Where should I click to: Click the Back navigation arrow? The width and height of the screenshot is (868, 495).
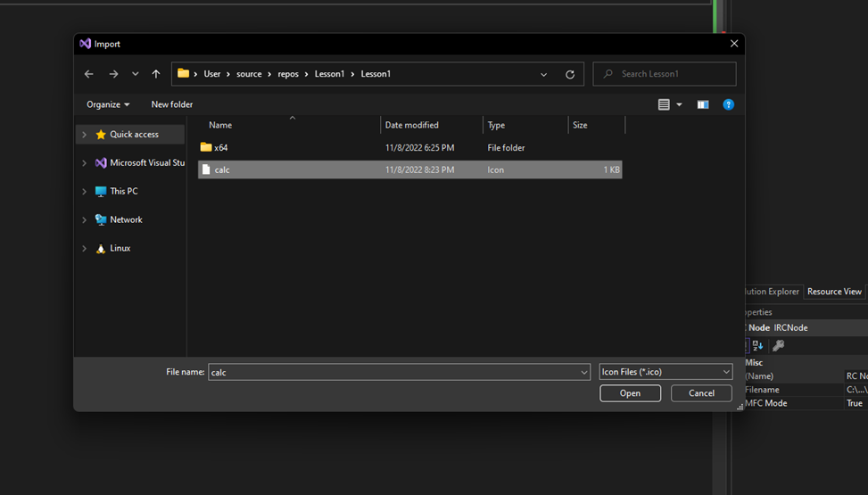point(88,74)
